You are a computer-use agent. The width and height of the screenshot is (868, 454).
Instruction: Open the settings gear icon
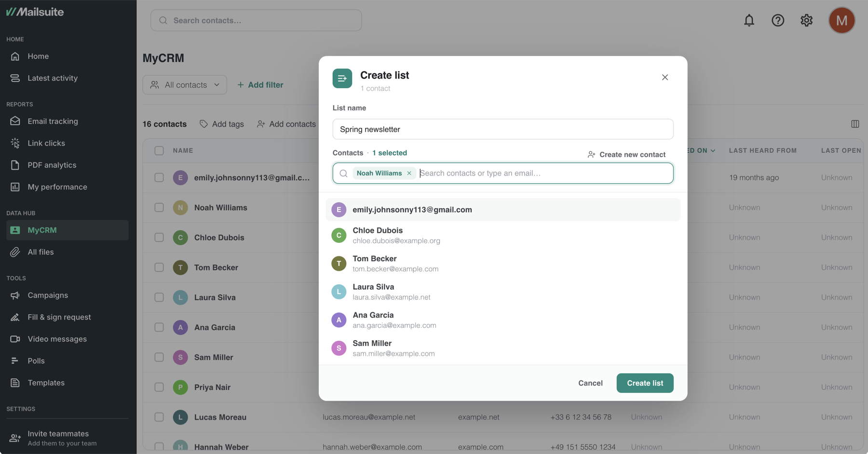[x=806, y=20]
